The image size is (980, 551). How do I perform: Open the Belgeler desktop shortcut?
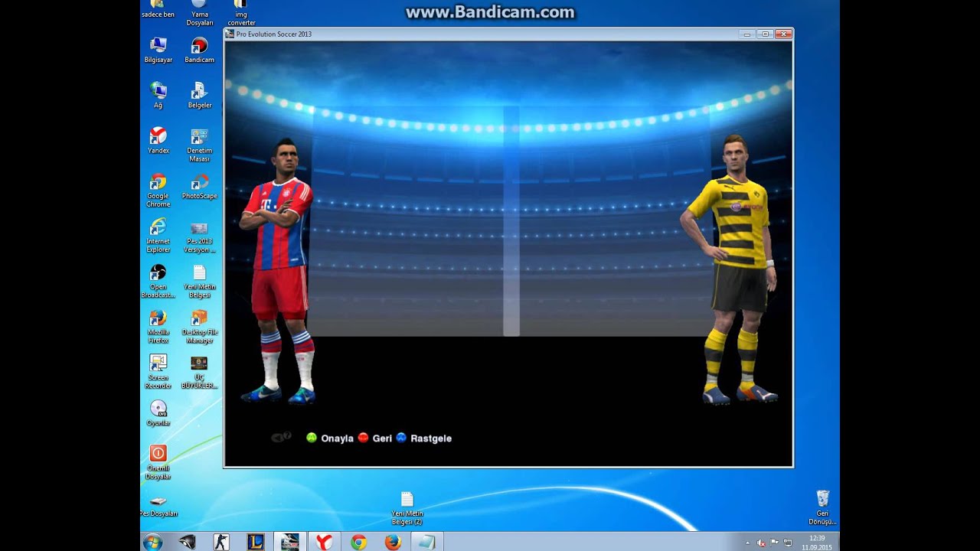pos(200,95)
